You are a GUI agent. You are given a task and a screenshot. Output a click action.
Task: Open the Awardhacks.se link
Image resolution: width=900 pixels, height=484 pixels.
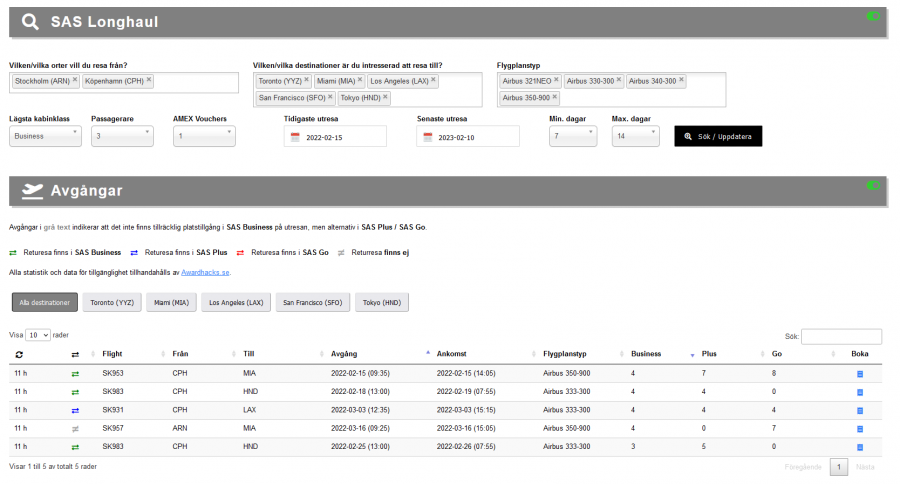click(x=205, y=272)
